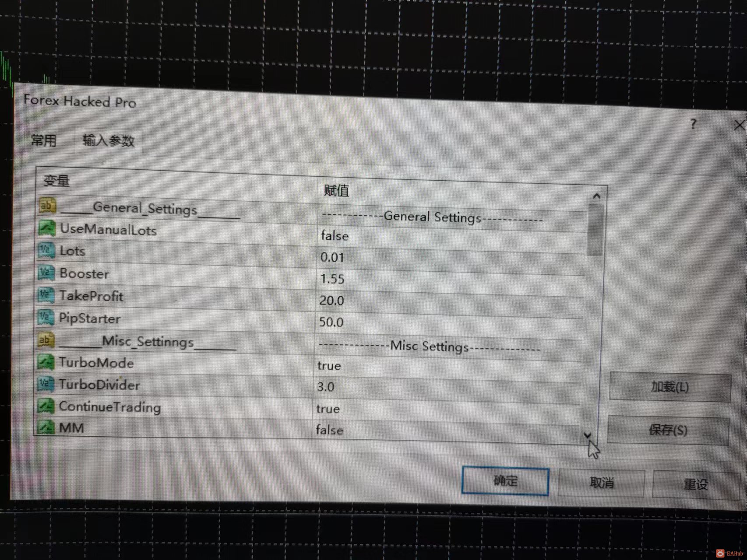The height and width of the screenshot is (560, 747).
Task: Select the TurboMode value true
Action: pyautogui.click(x=329, y=366)
